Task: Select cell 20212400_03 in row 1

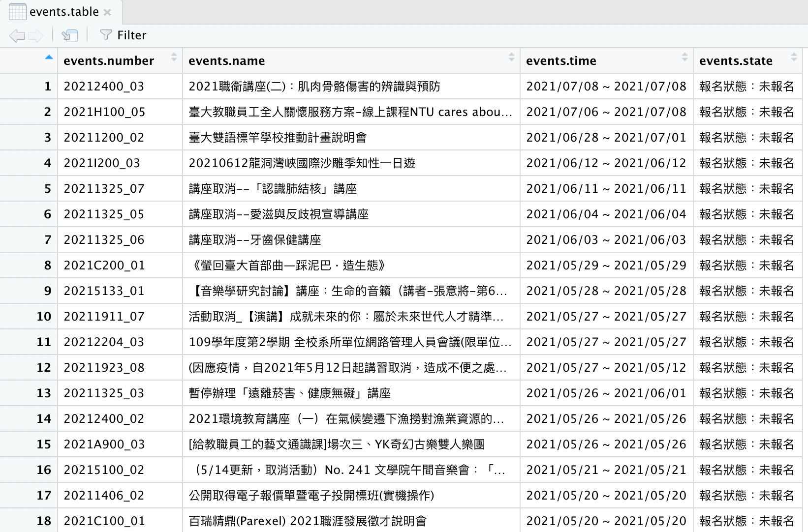Action: (104, 87)
